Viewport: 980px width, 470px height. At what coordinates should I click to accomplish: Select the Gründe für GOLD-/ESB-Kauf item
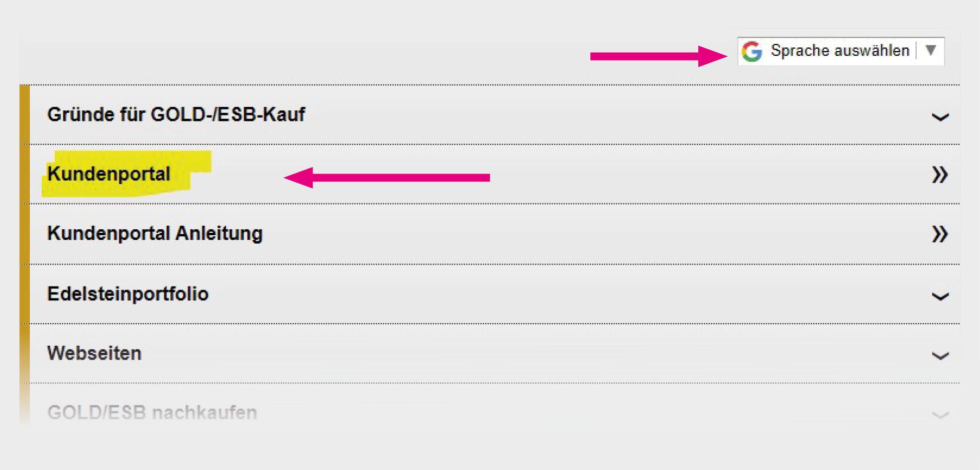[176, 114]
